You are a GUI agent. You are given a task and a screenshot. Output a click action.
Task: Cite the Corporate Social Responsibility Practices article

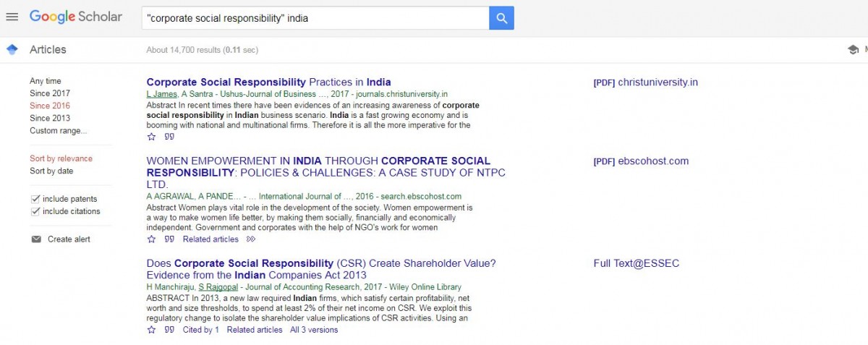click(x=169, y=136)
